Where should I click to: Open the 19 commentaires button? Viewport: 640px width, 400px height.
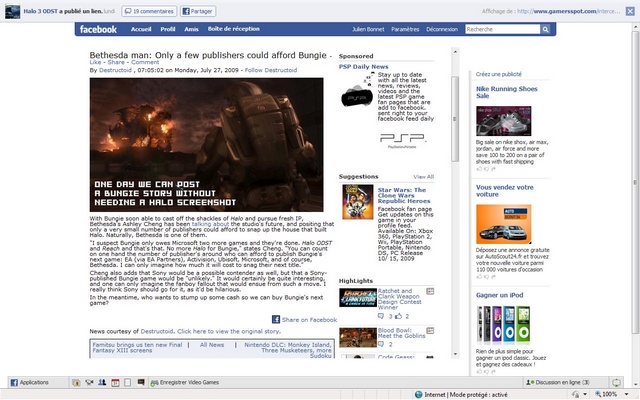(x=151, y=11)
